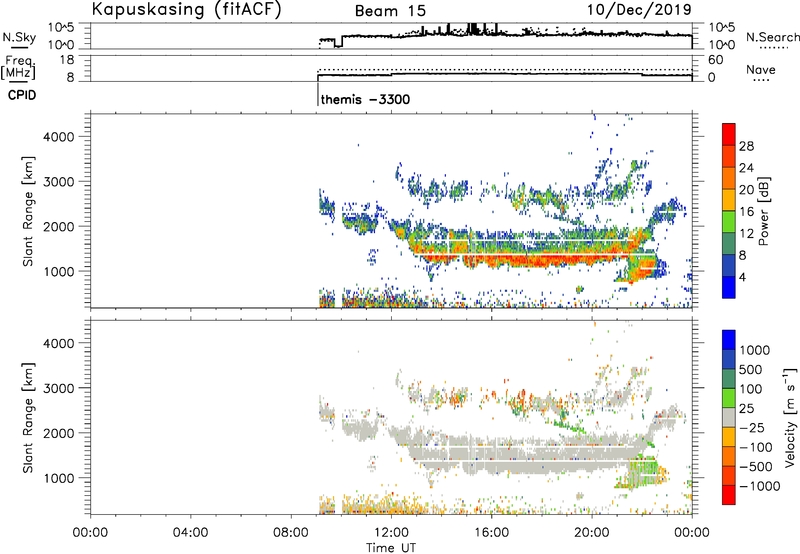Screen dimensions: 800x554
Task: Click the '1000' tick on the velocity colorbar
Action: click(755, 350)
